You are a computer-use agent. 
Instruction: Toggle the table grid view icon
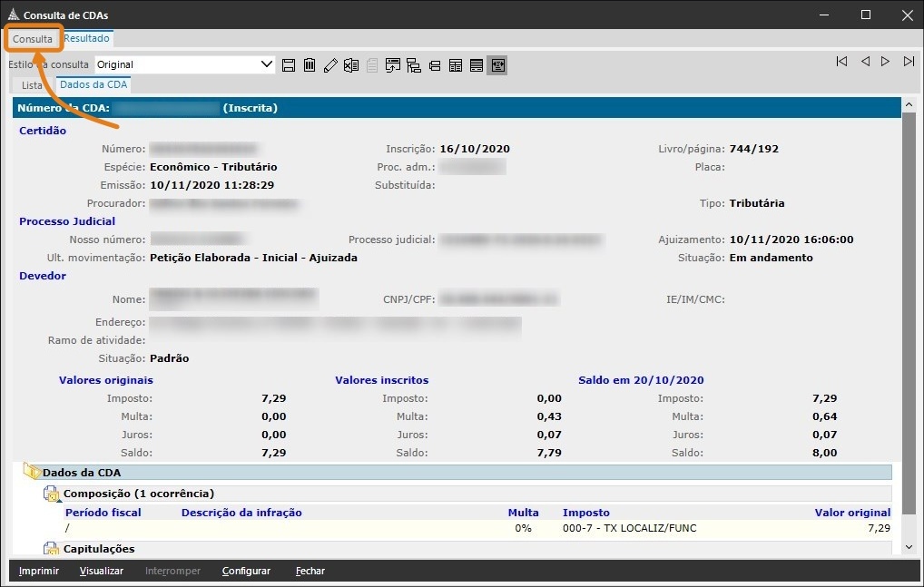pyautogui.click(x=456, y=65)
